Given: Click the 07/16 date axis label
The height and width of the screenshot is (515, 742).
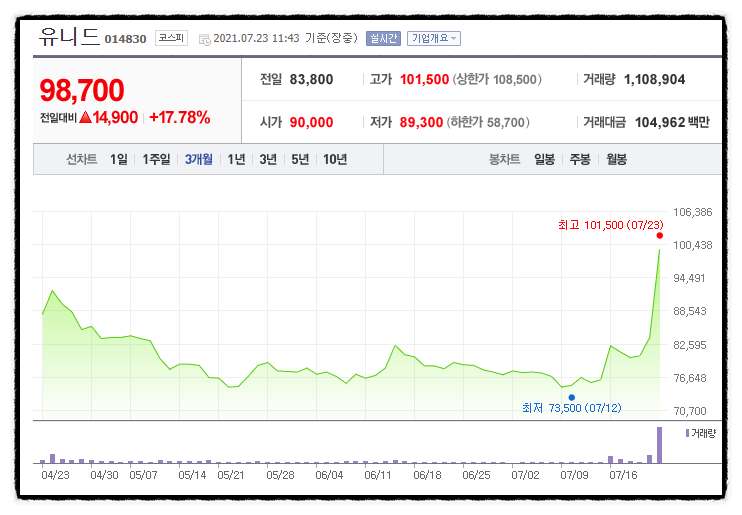Looking at the screenshot, I should click(623, 475).
